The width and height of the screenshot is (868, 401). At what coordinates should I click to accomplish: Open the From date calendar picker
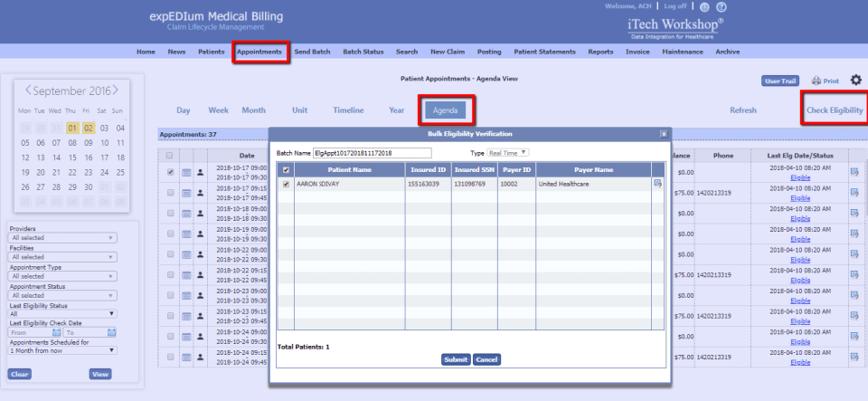56,332
